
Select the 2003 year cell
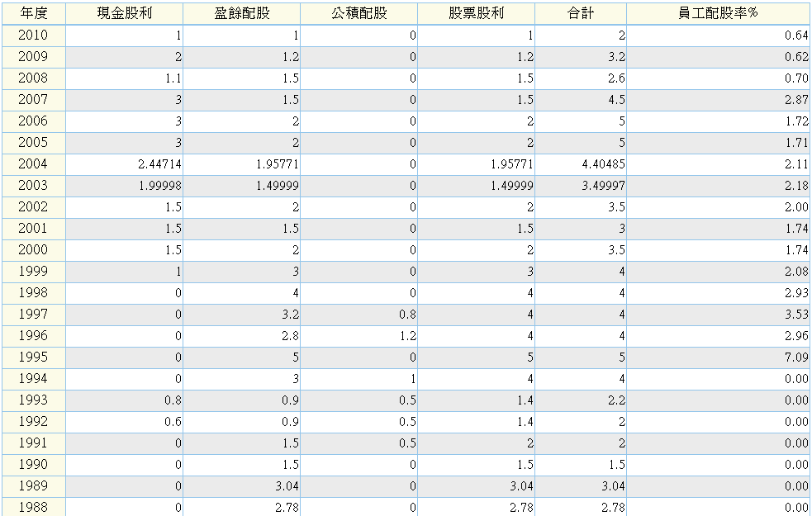[34, 186]
